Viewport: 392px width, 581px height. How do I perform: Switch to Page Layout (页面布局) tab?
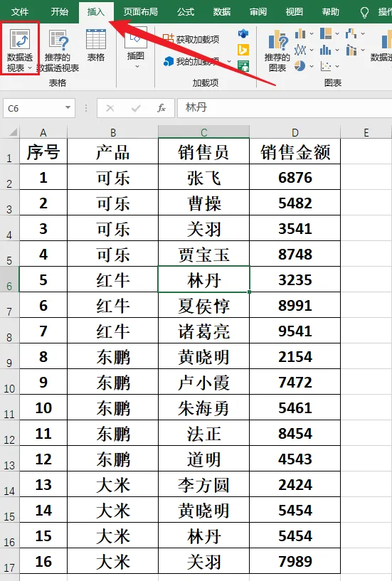[x=141, y=12]
